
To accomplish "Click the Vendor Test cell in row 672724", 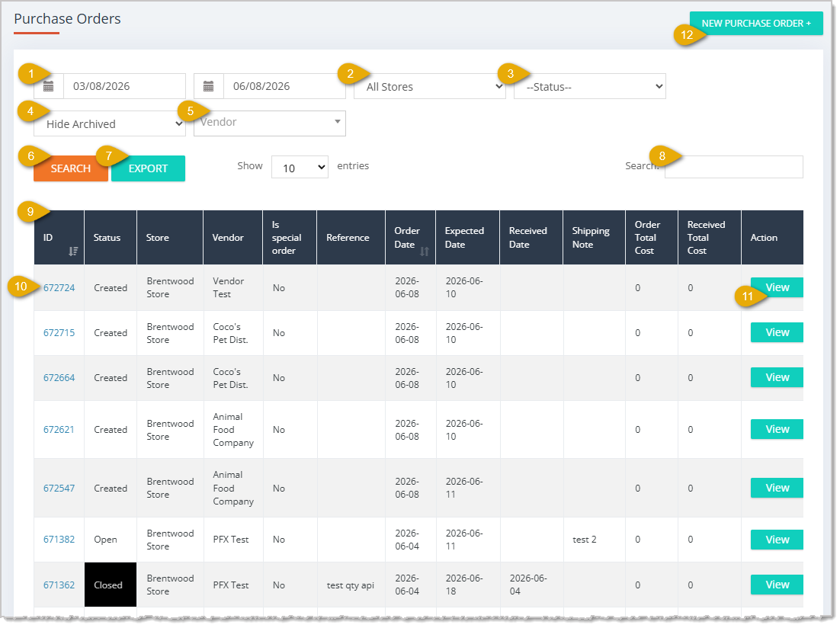I will [233, 288].
